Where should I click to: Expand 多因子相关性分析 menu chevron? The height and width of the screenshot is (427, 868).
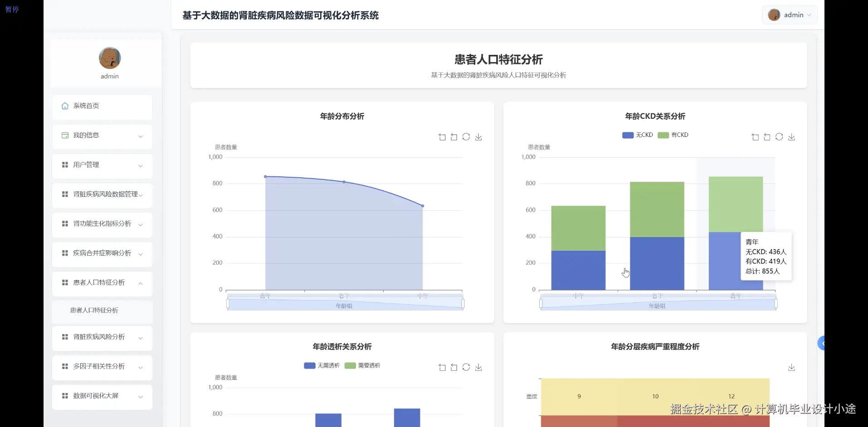[x=141, y=367]
